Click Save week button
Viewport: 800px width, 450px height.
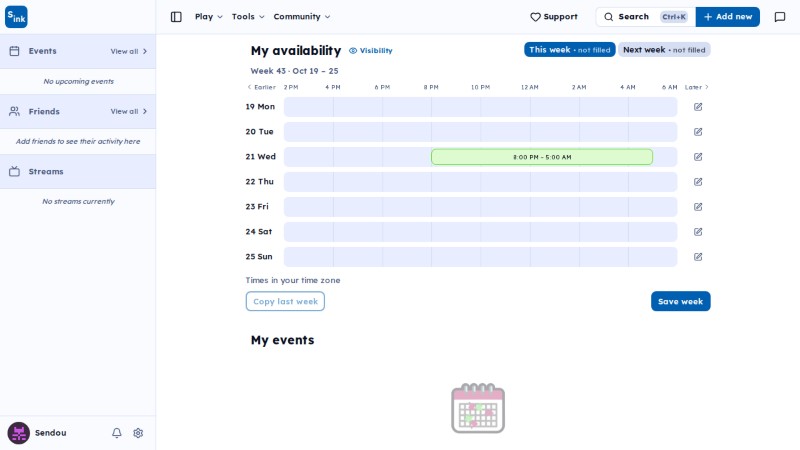point(680,301)
